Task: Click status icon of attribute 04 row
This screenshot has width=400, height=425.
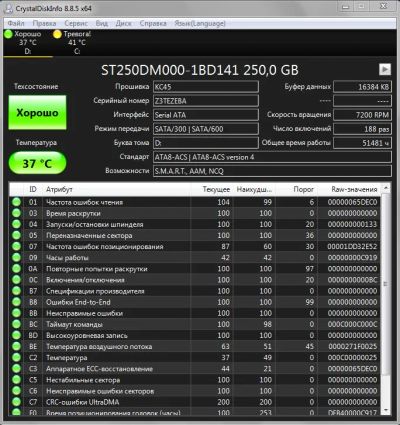Action: pyautogui.click(x=16, y=224)
